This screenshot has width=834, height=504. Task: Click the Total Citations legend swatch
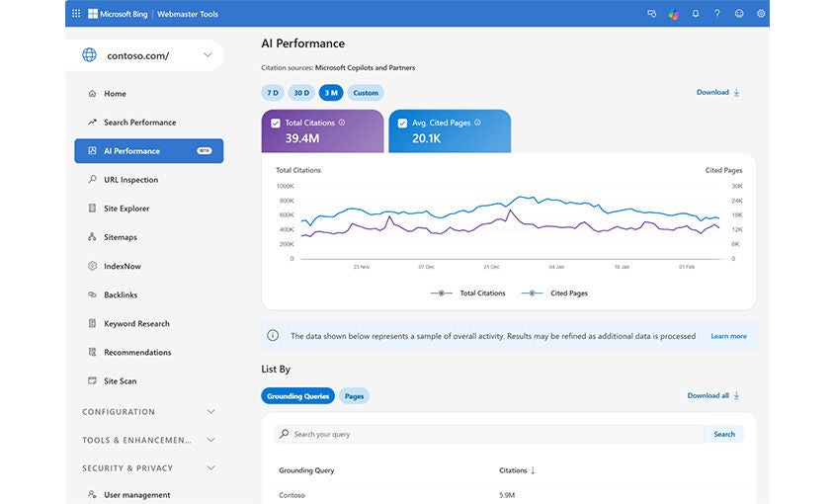tap(442, 294)
